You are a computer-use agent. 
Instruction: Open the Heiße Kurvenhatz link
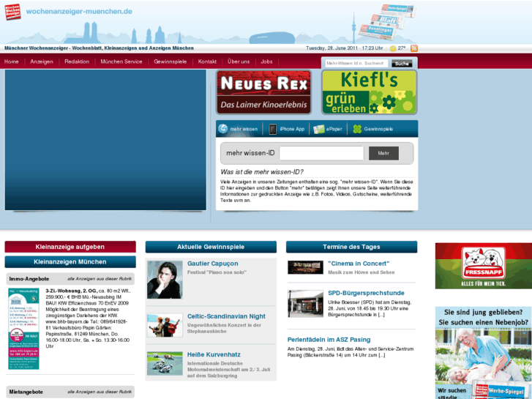pyautogui.click(x=214, y=354)
